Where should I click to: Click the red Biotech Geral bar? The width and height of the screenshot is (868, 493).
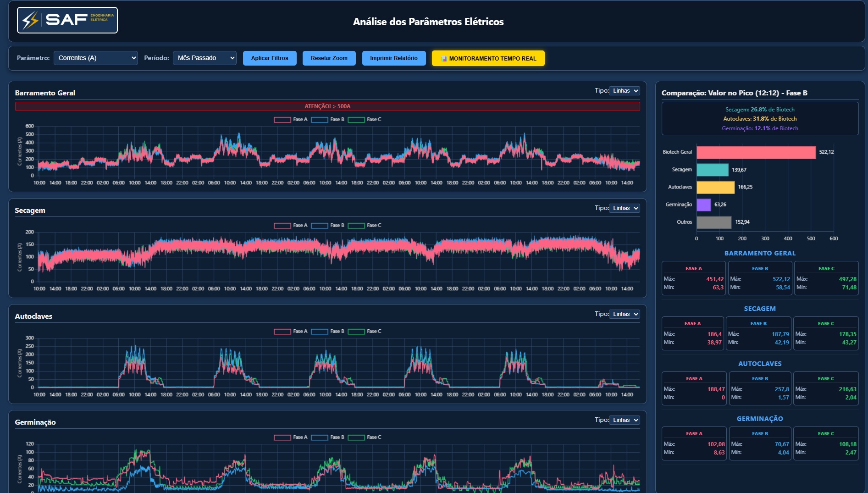(756, 152)
